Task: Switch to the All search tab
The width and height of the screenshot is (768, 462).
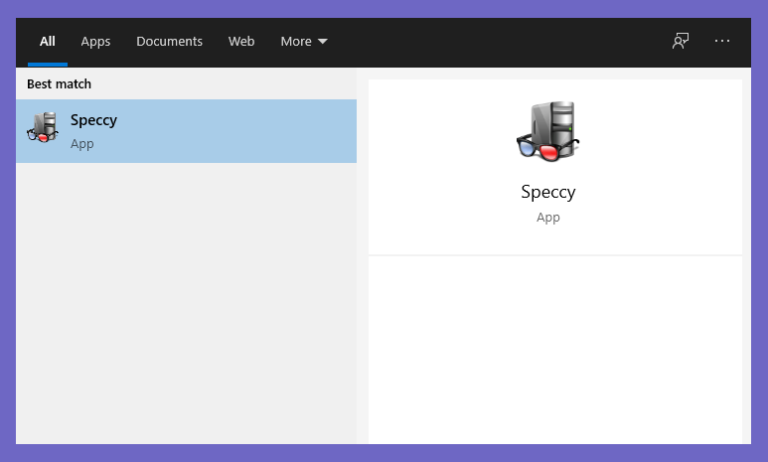Action: point(48,42)
